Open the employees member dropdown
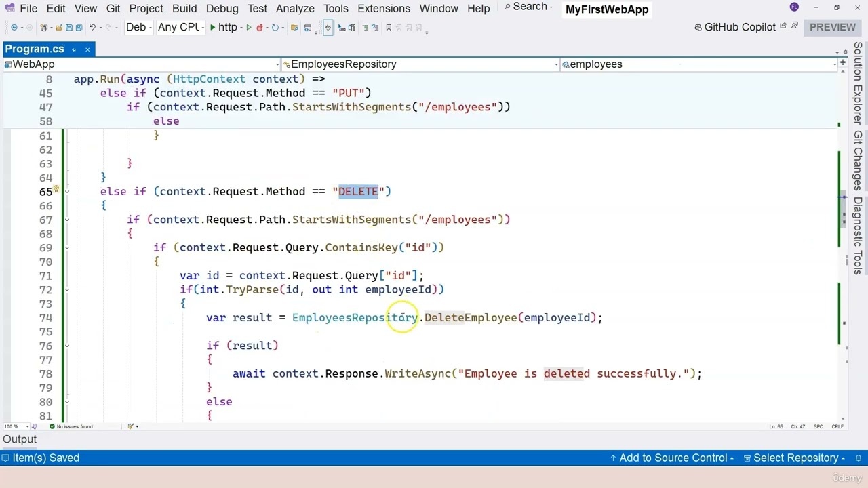The image size is (868, 488). click(x=699, y=64)
